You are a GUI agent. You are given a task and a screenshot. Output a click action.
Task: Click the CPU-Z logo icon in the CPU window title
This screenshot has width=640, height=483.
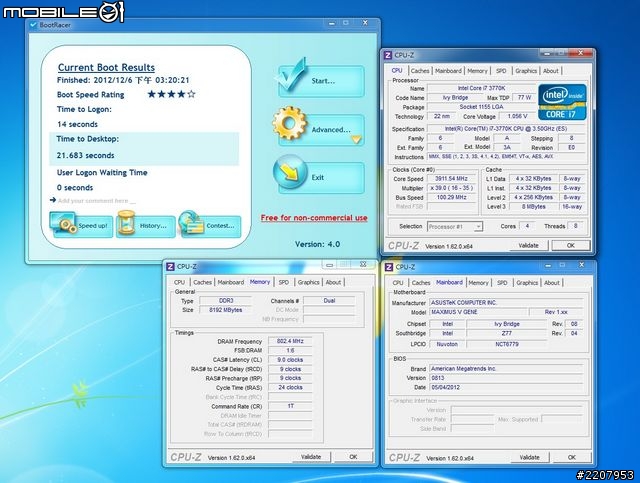[388, 55]
